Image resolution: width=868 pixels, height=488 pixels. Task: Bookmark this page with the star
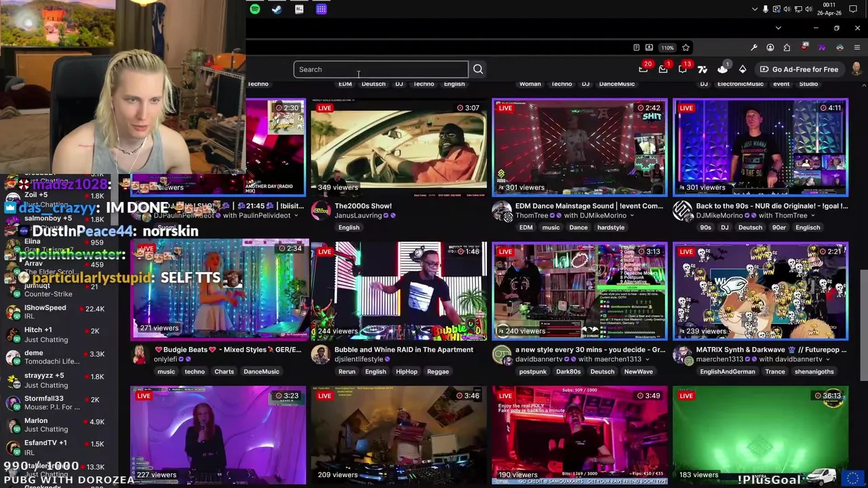click(x=686, y=47)
